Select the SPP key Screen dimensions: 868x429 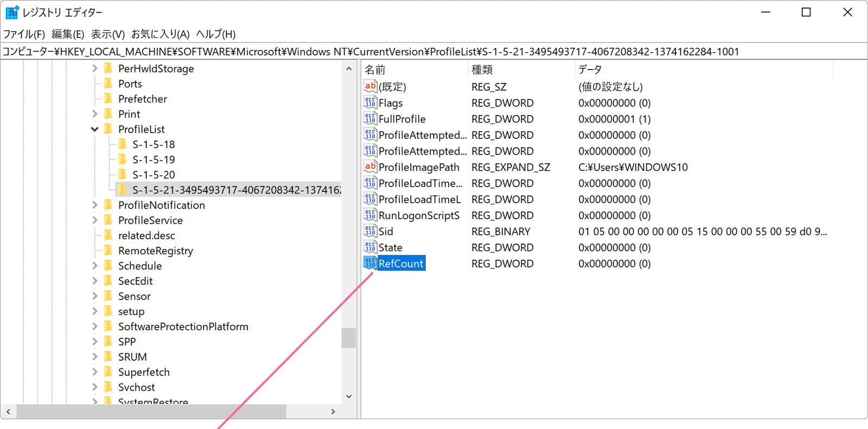click(127, 342)
